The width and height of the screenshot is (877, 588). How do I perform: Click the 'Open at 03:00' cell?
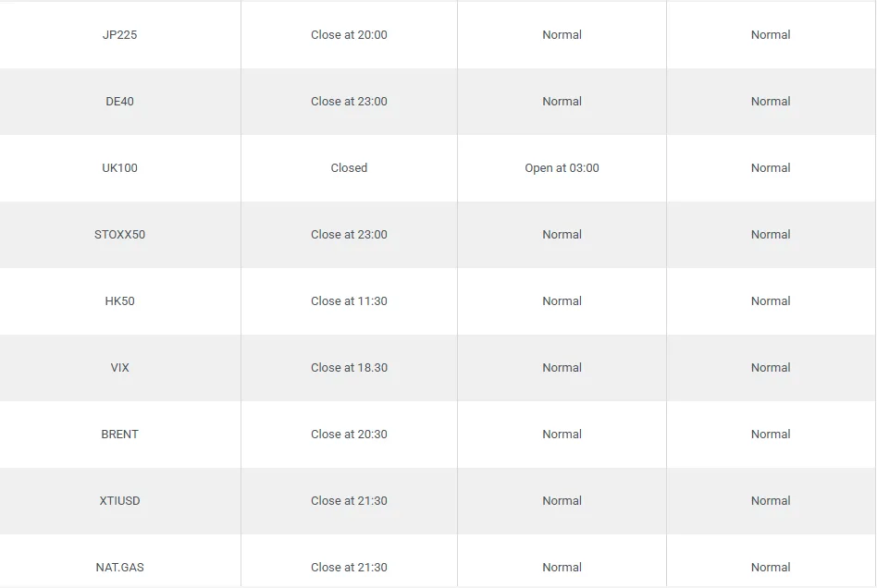[562, 168]
